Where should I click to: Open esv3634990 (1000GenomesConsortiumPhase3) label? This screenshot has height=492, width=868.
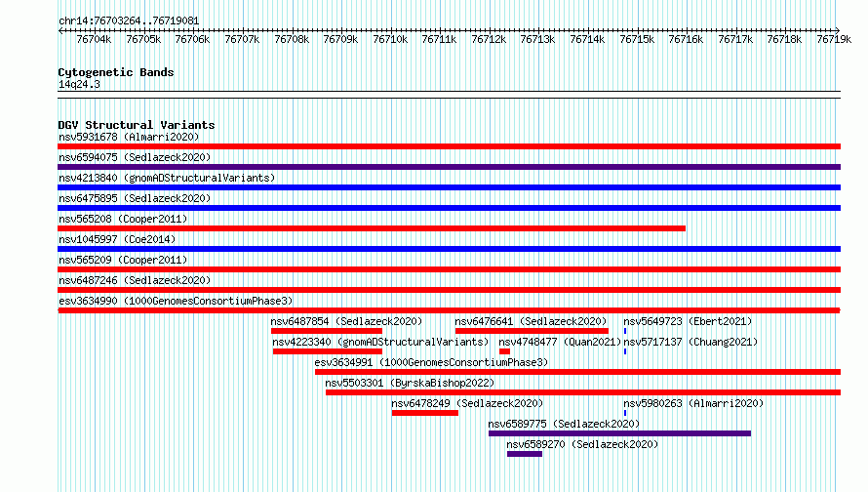point(176,301)
